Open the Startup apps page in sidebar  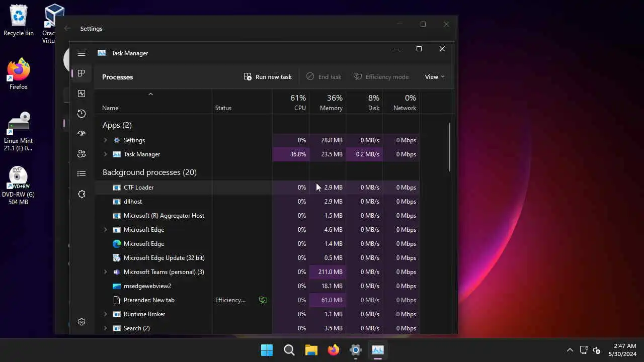(x=82, y=134)
